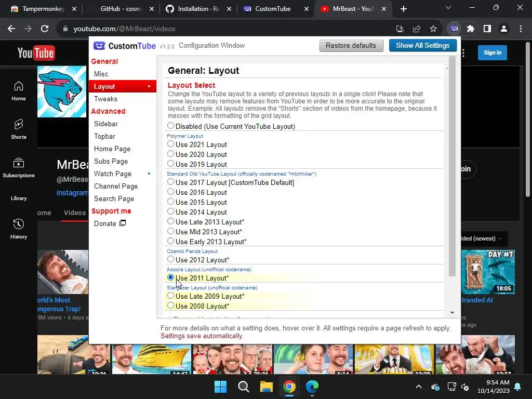Click the install app icon in address bar
The height and width of the screenshot is (399, 532).
click(400, 29)
